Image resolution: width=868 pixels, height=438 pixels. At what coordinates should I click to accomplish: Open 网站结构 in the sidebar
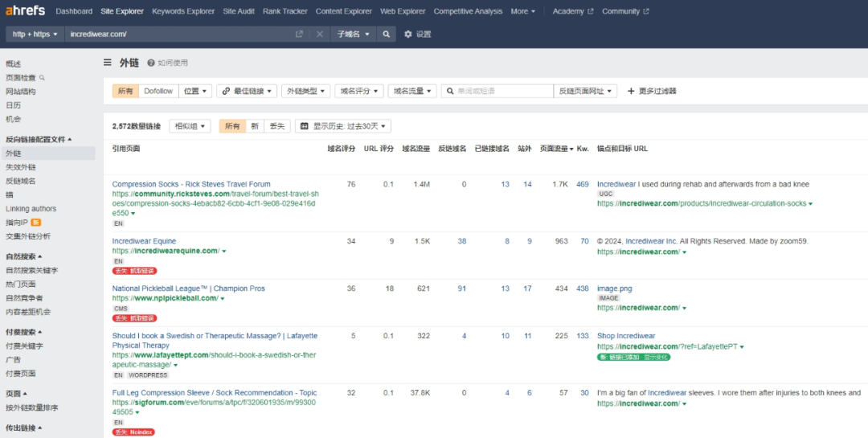pos(20,92)
